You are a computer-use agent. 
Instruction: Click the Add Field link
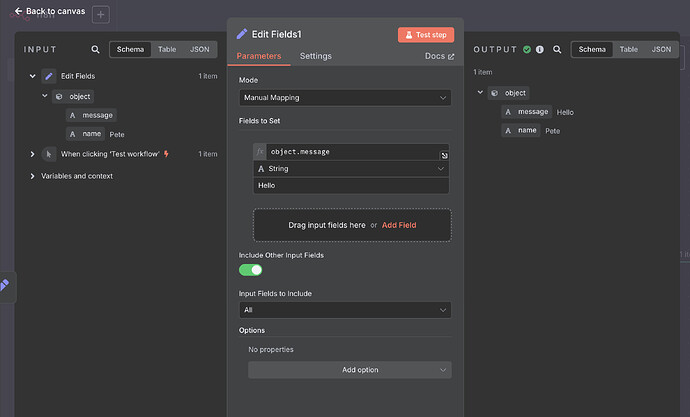399,225
